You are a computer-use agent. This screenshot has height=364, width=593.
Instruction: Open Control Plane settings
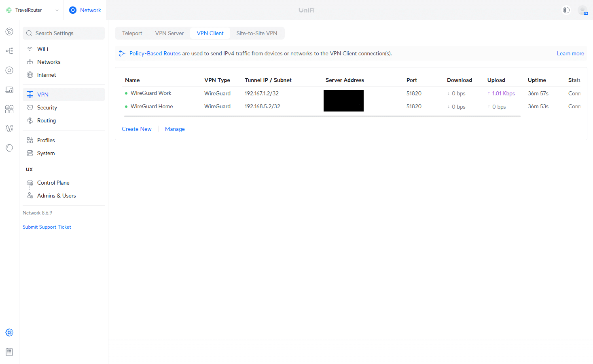tap(64, 183)
